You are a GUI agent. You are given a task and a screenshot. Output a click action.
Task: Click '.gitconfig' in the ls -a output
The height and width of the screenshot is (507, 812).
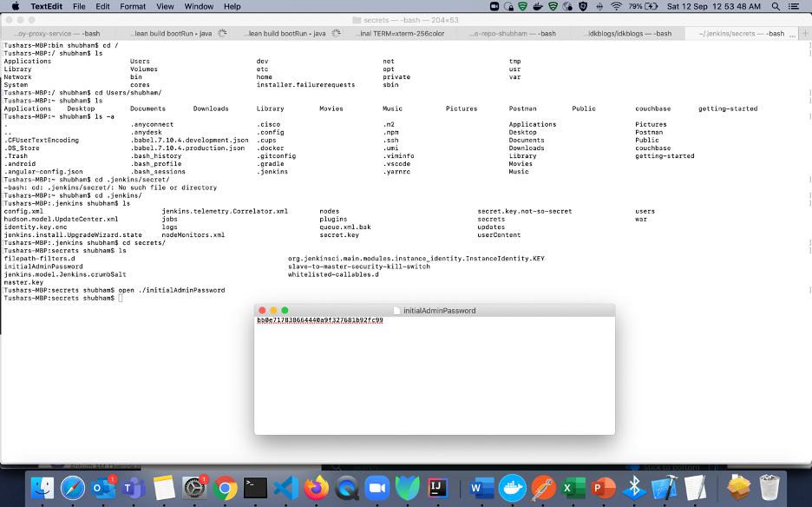[x=276, y=156]
